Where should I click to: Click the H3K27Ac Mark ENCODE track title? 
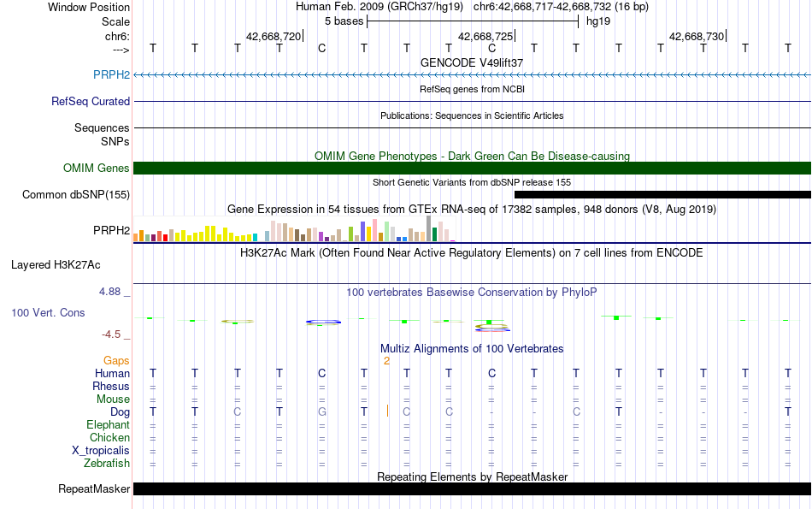coord(472,253)
